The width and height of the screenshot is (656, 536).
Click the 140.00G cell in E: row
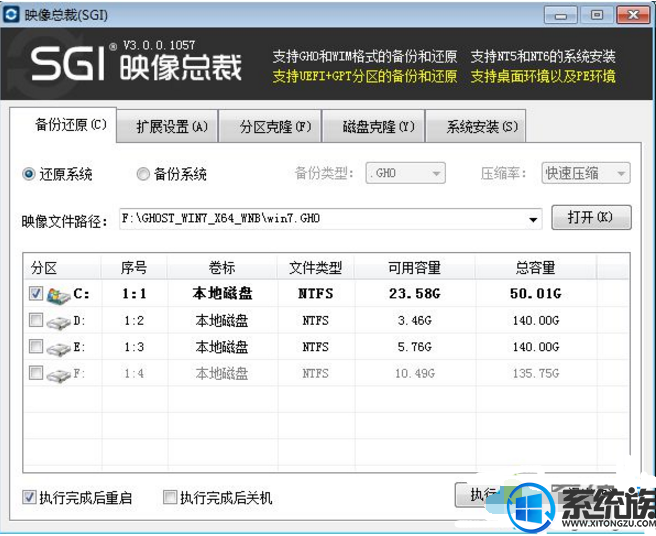[536, 347]
